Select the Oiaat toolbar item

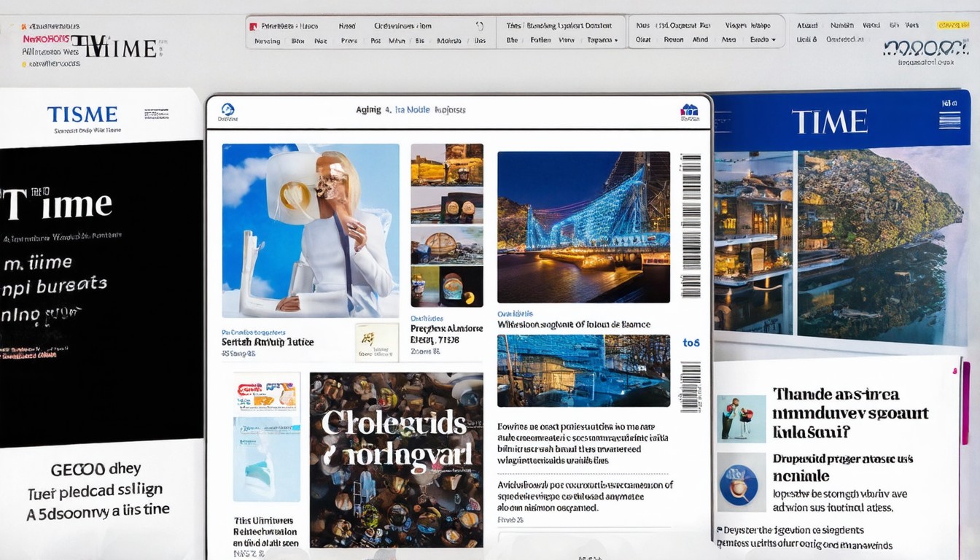(643, 40)
